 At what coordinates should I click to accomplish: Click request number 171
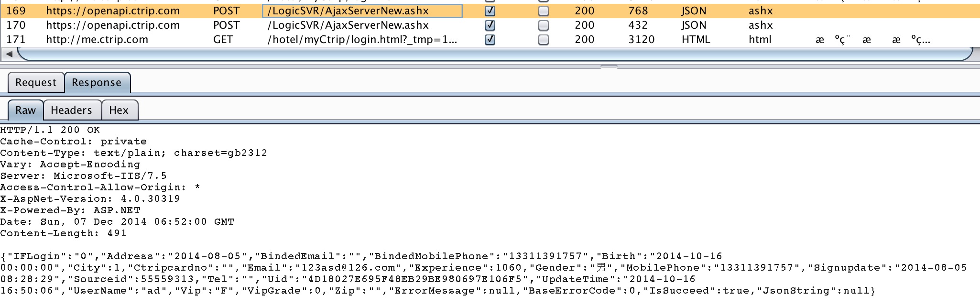pos(16,40)
